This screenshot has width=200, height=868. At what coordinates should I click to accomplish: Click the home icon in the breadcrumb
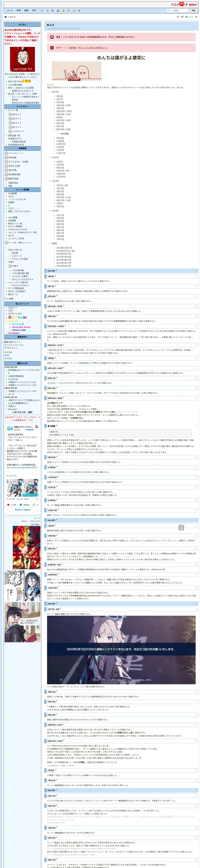(6, 17)
